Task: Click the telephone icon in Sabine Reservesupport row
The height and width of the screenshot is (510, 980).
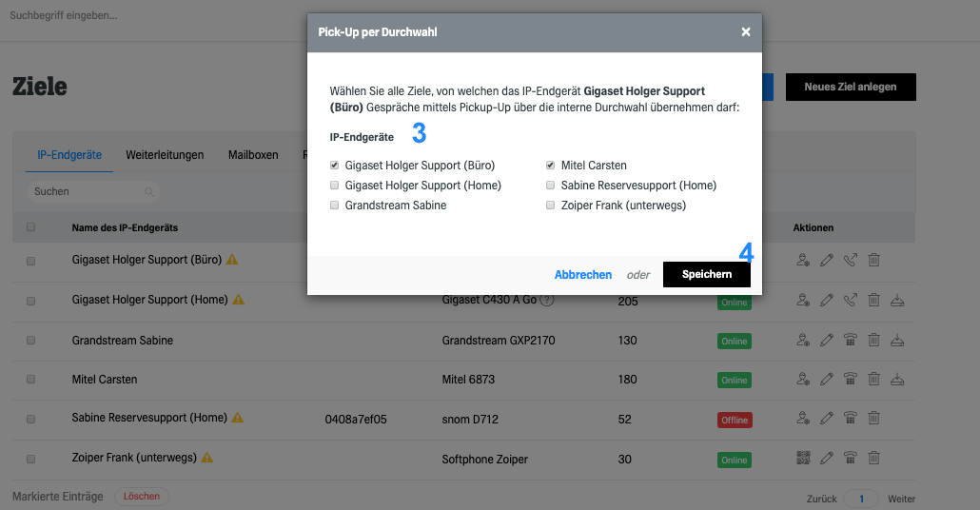Action: [x=850, y=418]
